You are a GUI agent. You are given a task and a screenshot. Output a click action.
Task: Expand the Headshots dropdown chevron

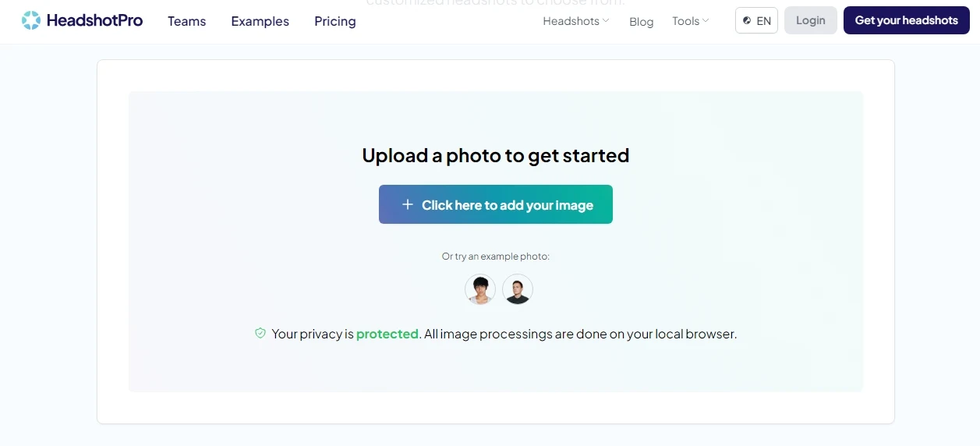pyautogui.click(x=606, y=20)
